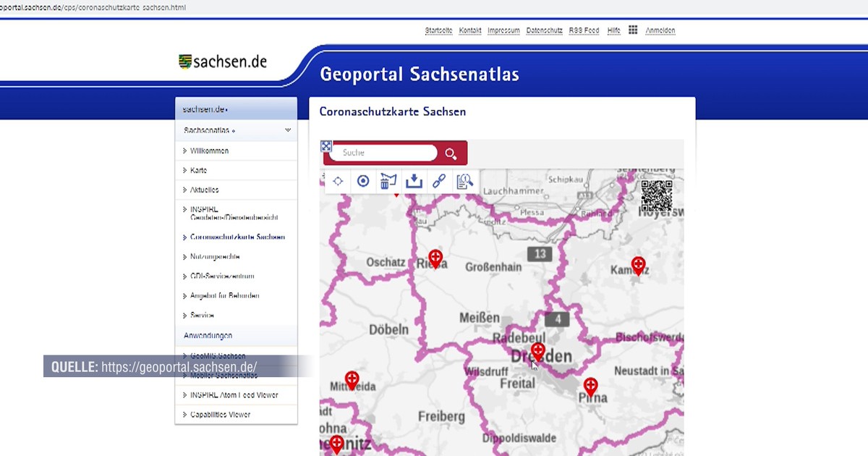The height and width of the screenshot is (456, 868).
Task: Collapse the Sachsenatlas menu chevron
Action: click(288, 130)
